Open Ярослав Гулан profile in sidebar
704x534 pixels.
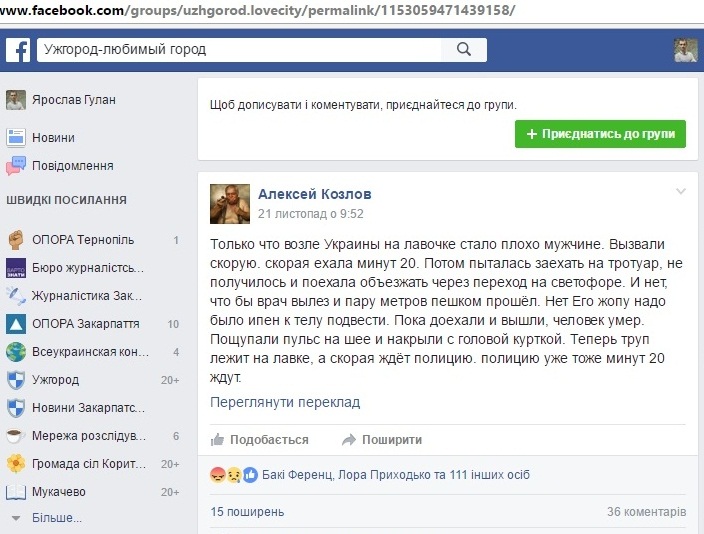61,100
